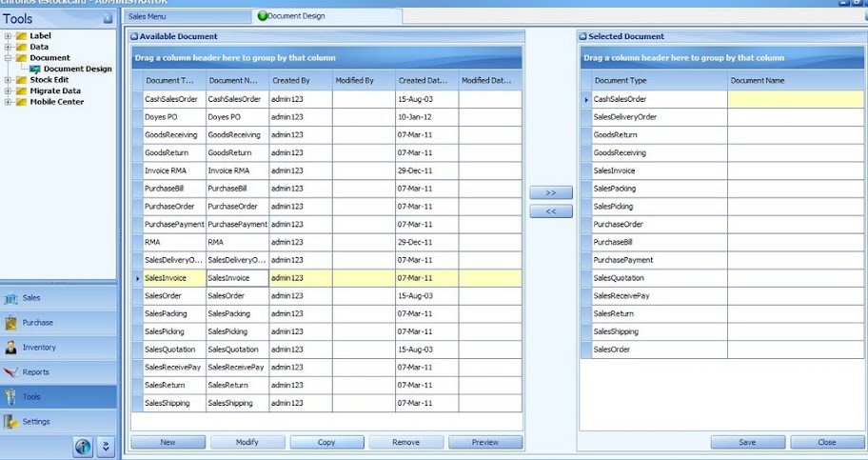Click the Mobile Center folder icon

(x=22, y=102)
